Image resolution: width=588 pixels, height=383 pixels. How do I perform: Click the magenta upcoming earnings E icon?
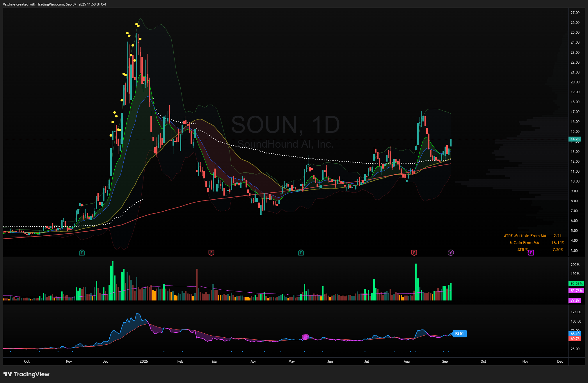point(531,253)
